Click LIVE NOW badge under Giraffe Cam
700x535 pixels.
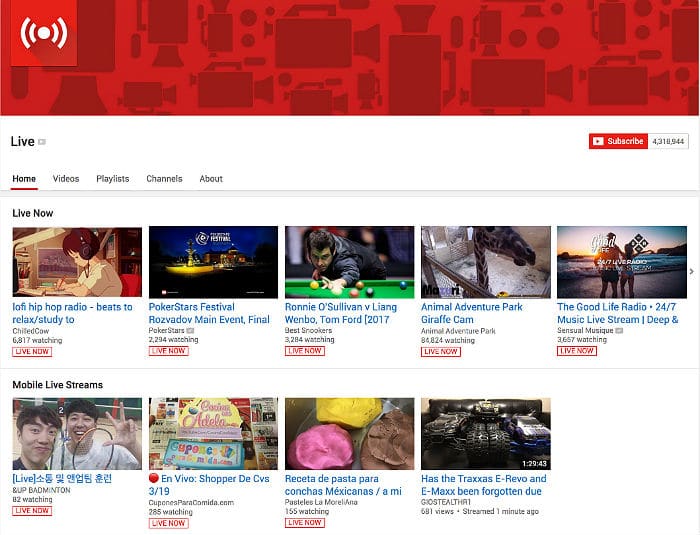click(441, 352)
